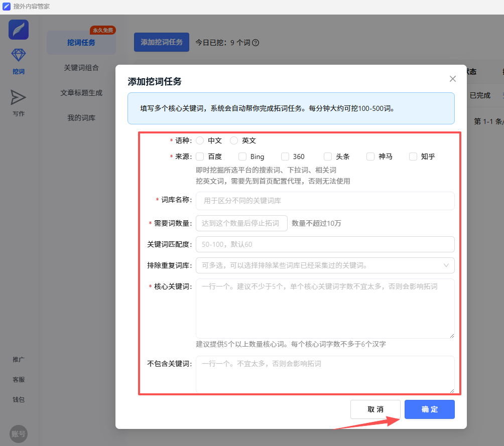Click the diamond 挖词 icon in sidebar

click(19, 56)
